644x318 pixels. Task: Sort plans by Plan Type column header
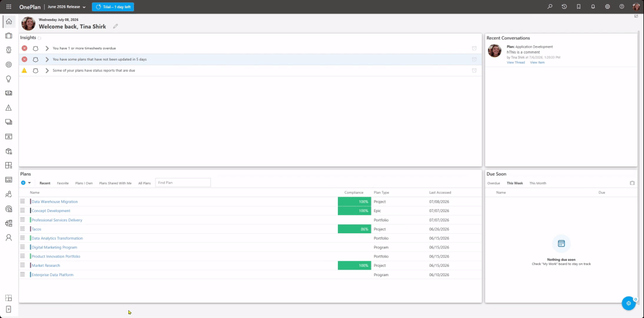pos(381,193)
